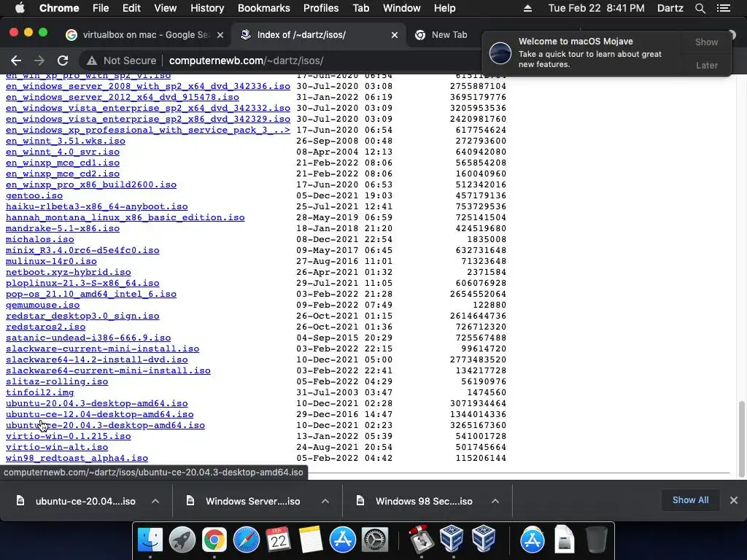Click the date and time in menu bar
Viewport: 747px width, 560px height.
[x=596, y=8]
